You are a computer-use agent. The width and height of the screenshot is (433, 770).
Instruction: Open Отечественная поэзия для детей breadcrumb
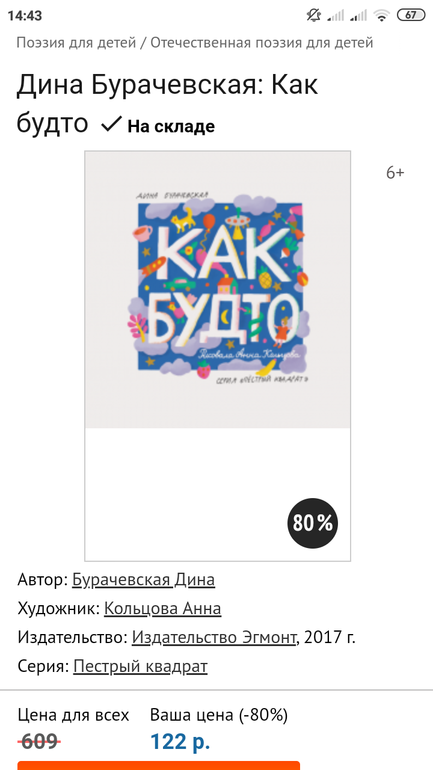(262, 43)
